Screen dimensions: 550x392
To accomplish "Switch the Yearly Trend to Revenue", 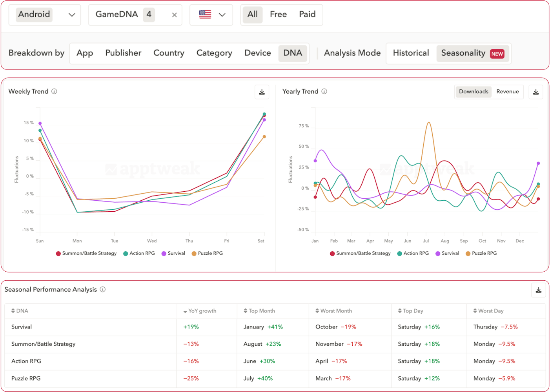I will [x=507, y=92].
